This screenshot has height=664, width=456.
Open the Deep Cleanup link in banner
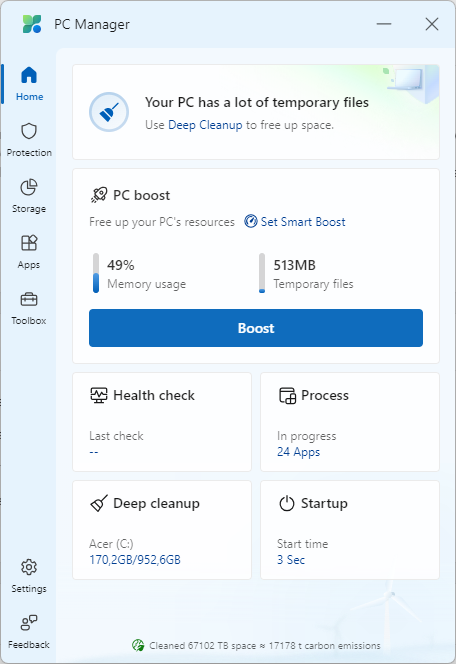205,125
